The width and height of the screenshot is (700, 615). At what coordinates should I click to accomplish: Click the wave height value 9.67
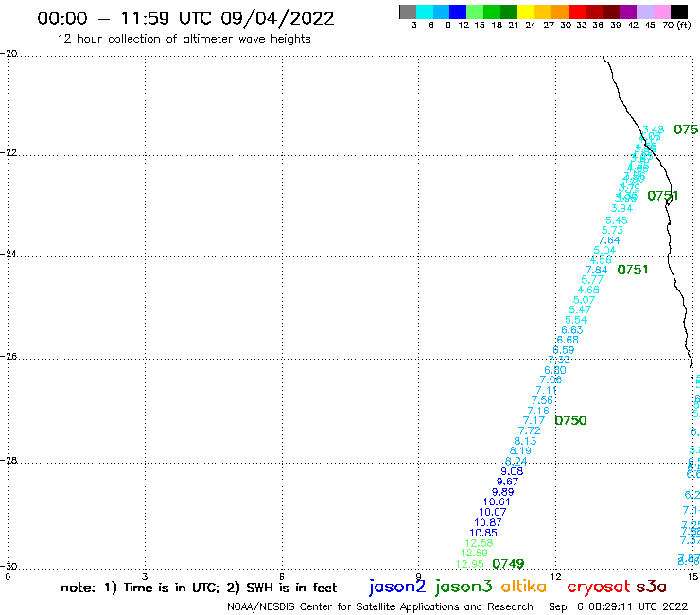click(508, 482)
